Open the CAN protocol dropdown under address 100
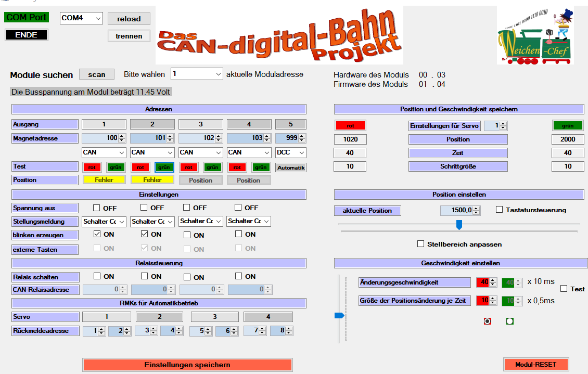This screenshot has height=374, width=588. (104, 152)
